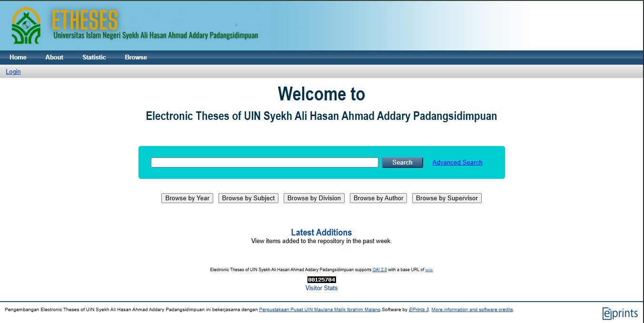Screen dimensions: 644x323
Task: Click Browse by Supervisor button
Action: coord(447,198)
